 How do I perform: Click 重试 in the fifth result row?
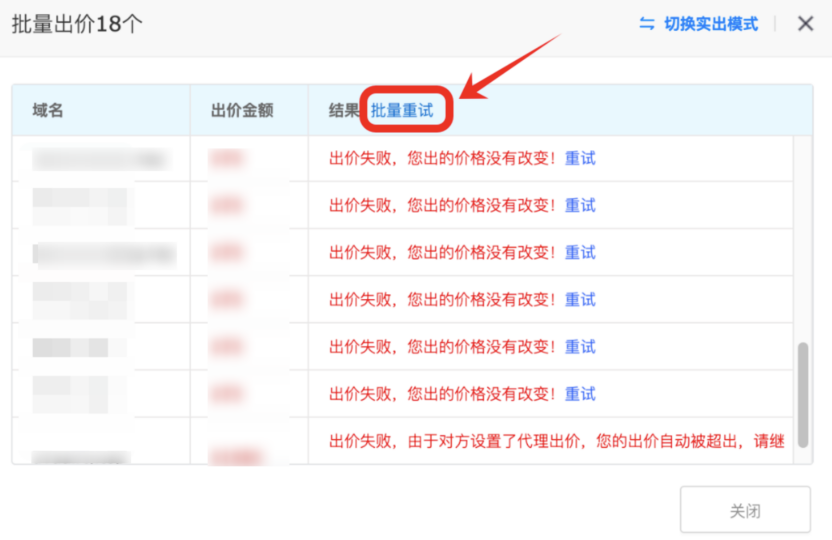click(x=580, y=346)
